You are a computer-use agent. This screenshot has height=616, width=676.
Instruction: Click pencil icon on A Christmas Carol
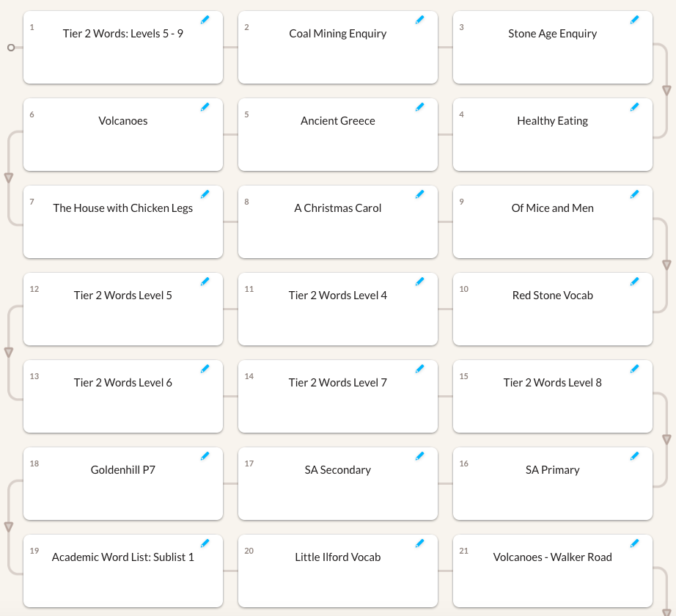(419, 194)
